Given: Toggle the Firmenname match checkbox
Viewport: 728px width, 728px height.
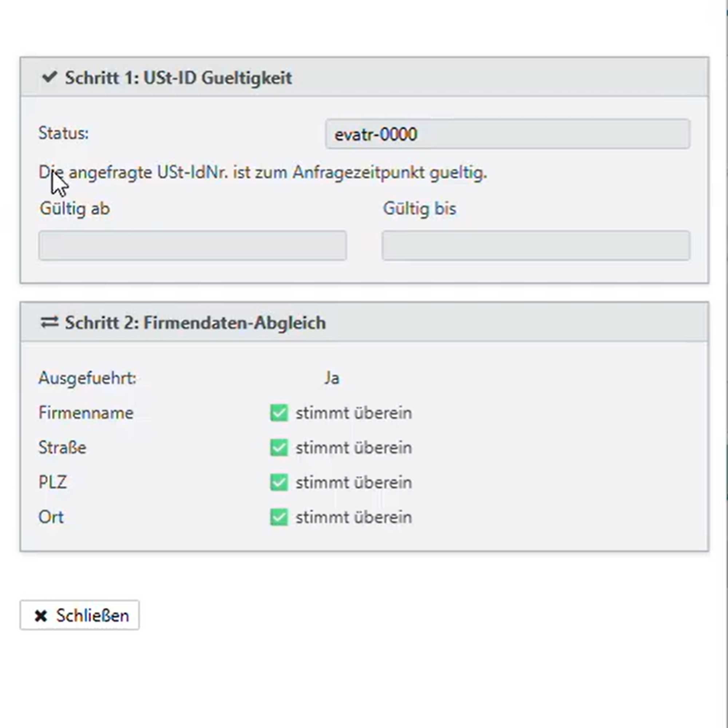Looking at the screenshot, I should 279,413.
